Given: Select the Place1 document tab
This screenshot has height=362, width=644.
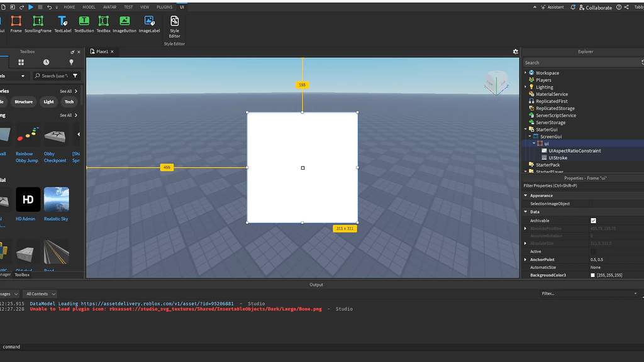Looking at the screenshot, I should [102, 52].
